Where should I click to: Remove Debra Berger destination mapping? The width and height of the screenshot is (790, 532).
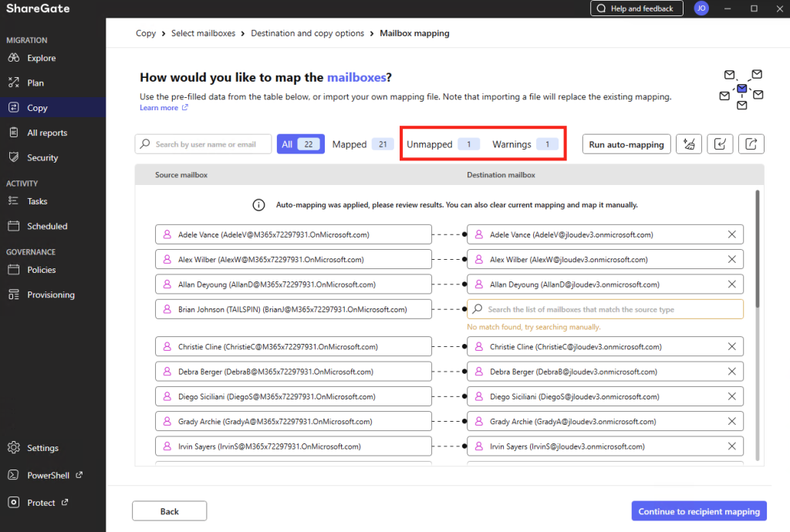[x=731, y=372]
